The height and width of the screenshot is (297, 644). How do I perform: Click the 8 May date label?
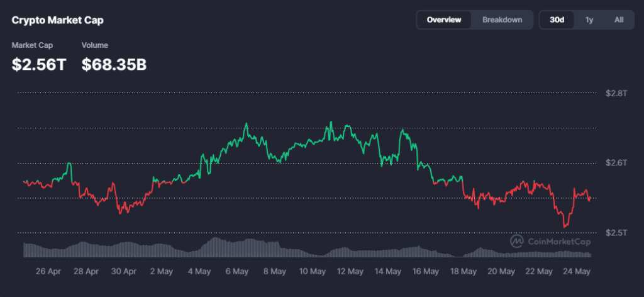[x=275, y=272]
